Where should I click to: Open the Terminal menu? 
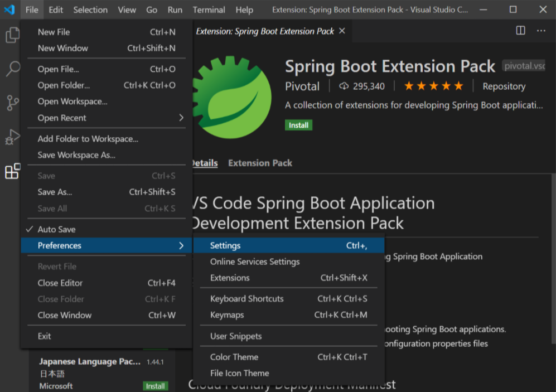[209, 9]
